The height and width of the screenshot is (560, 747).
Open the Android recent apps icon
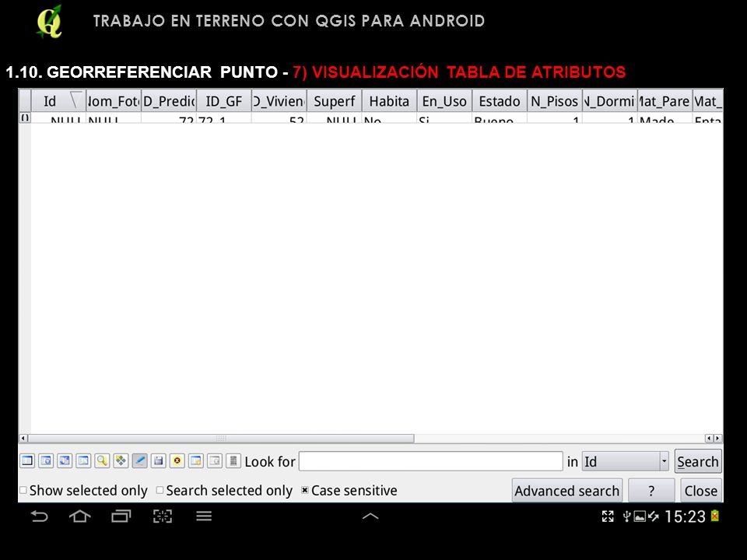[121, 516]
